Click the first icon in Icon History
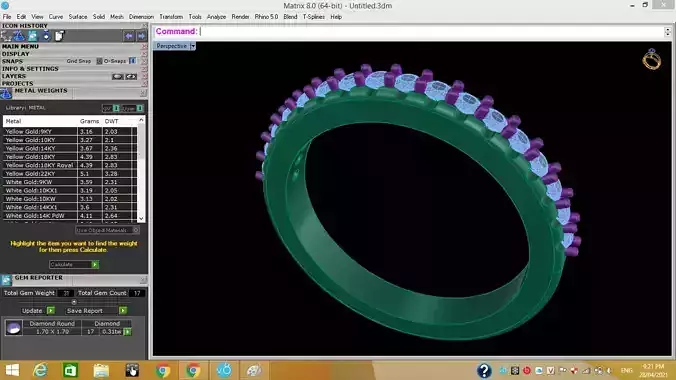 (x=6, y=36)
